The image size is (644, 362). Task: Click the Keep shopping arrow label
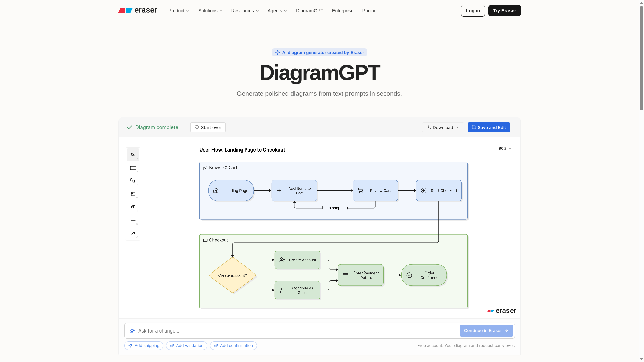click(335, 208)
